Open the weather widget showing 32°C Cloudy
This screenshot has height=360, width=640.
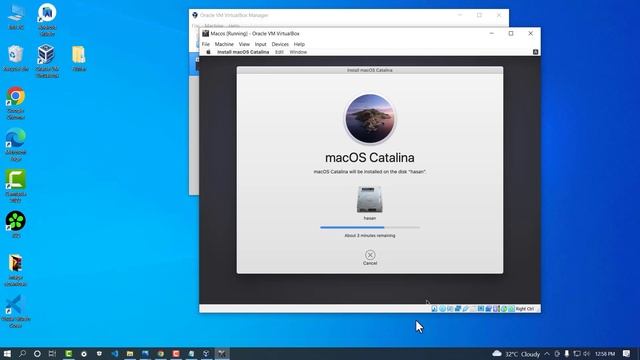[x=516, y=353]
